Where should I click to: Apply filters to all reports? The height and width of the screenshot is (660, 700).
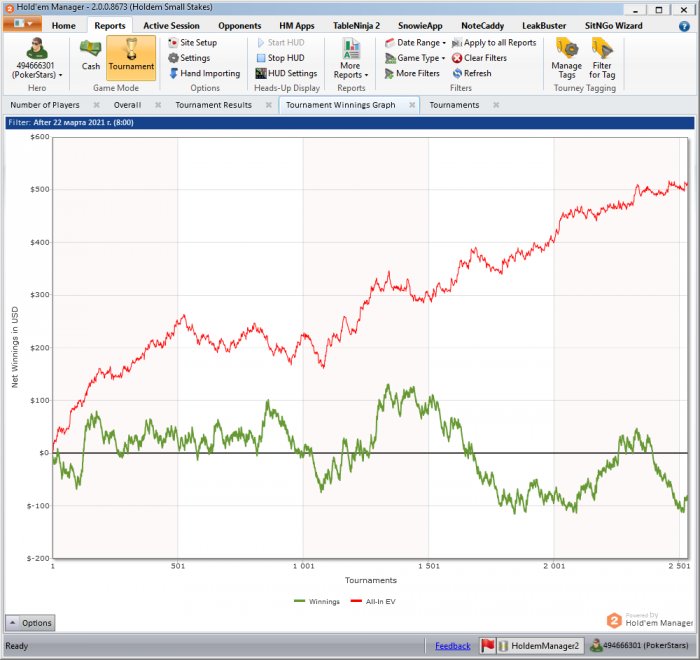[494, 42]
